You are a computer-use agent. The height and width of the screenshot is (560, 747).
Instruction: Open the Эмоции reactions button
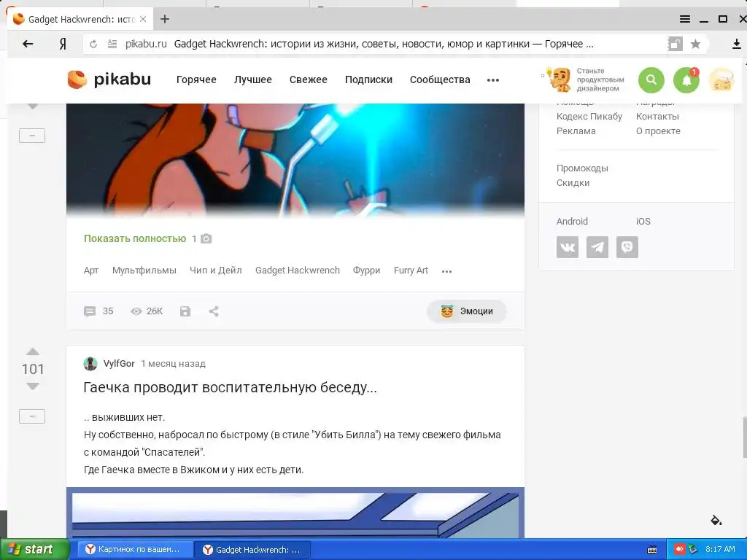466,311
